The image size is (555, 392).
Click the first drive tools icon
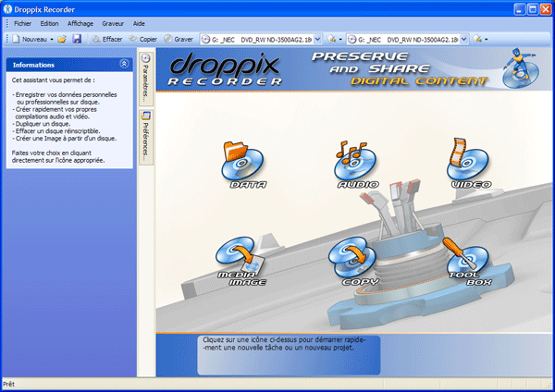332,39
